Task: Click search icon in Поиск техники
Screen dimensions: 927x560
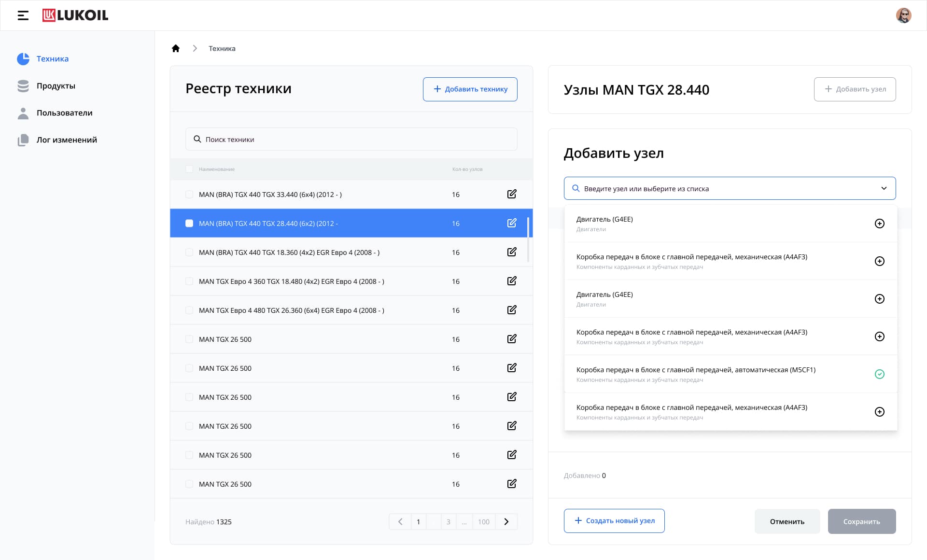Action: pyautogui.click(x=197, y=139)
